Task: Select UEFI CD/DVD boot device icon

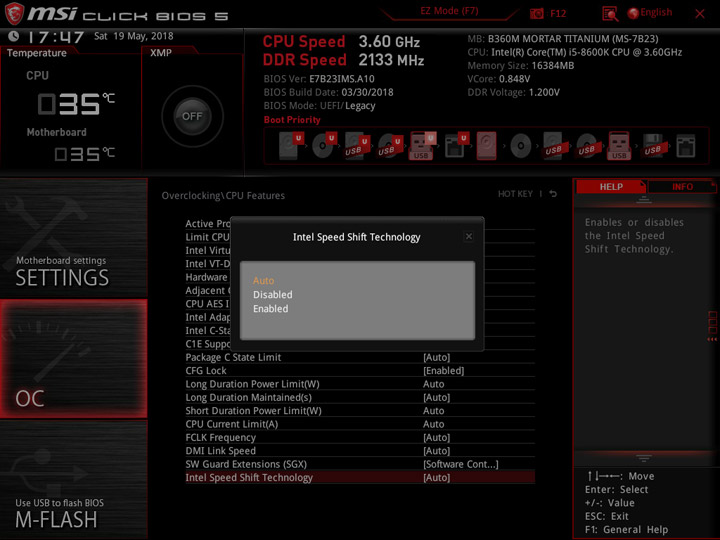Action: pos(324,146)
